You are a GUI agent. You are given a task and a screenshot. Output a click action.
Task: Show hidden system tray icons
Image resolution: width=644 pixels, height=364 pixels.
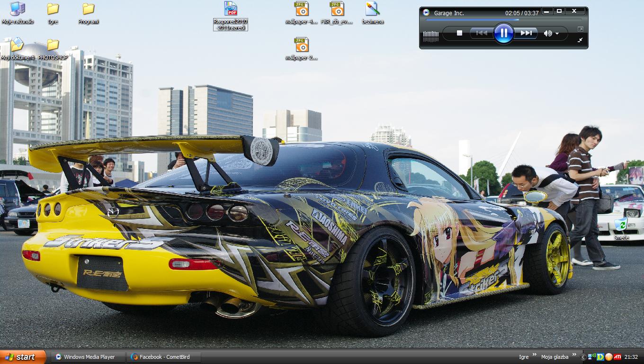(x=583, y=357)
